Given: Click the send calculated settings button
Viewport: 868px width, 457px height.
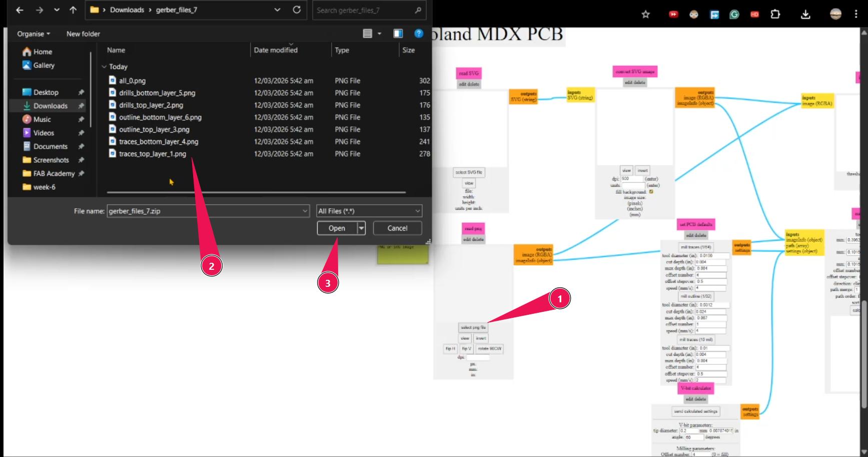Looking at the screenshot, I should point(696,411).
